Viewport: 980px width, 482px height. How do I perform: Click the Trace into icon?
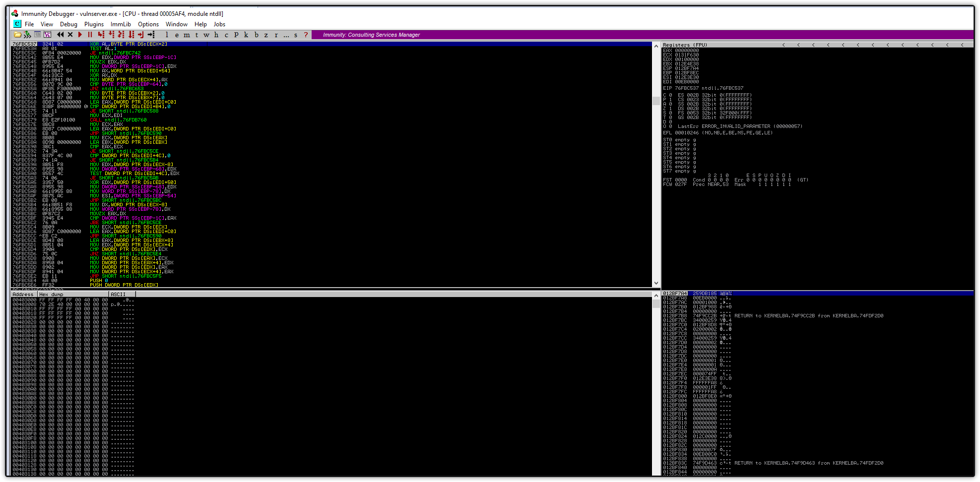pyautogui.click(x=121, y=35)
